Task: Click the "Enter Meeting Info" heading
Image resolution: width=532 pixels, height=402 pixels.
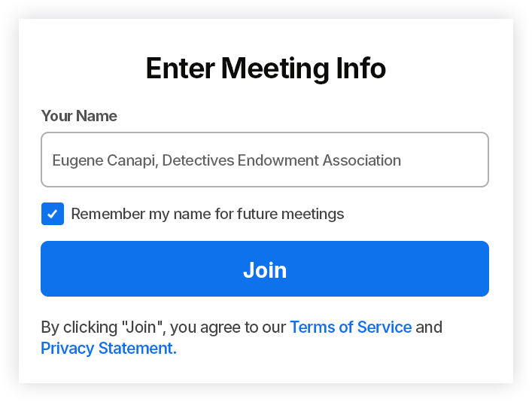Action: pyautogui.click(x=266, y=69)
